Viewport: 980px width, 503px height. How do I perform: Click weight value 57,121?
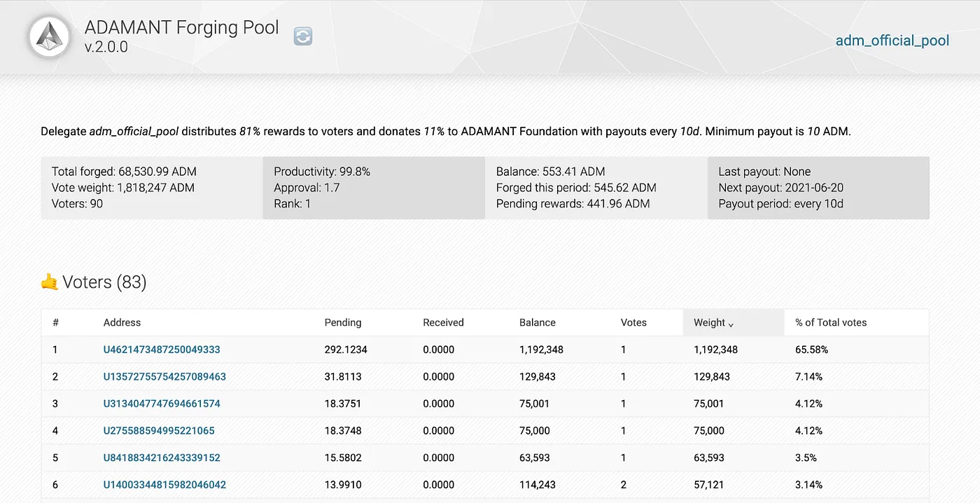click(x=708, y=484)
